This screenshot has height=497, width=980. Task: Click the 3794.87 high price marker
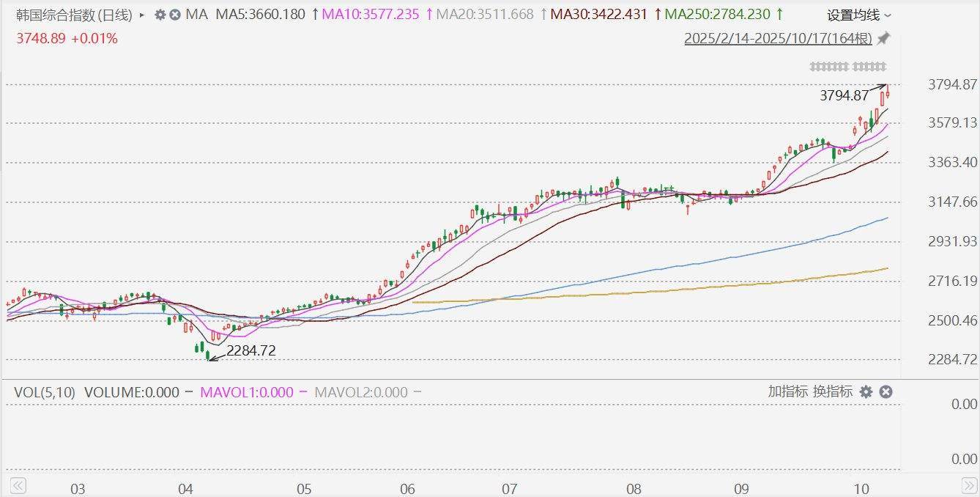click(x=844, y=95)
